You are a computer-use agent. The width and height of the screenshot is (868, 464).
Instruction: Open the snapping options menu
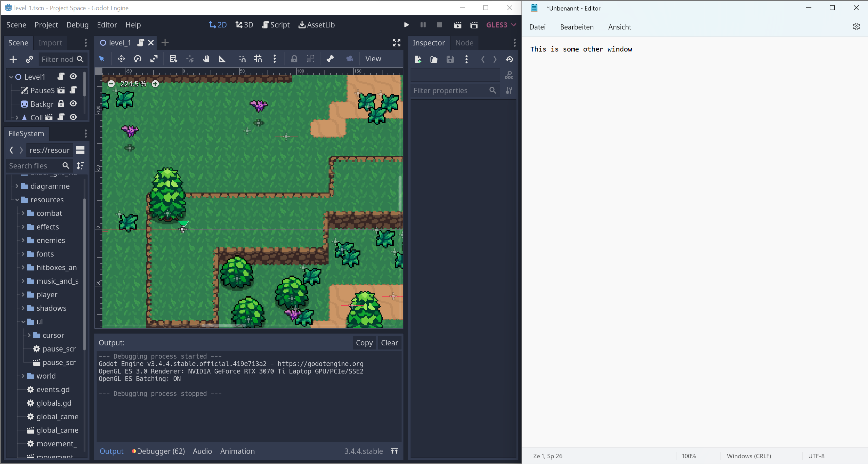click(x=274, y=59)
